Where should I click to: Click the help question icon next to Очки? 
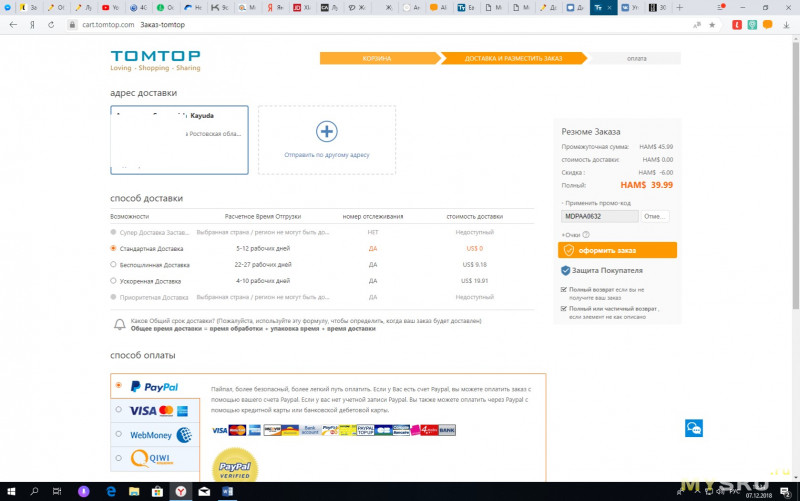point(586,235)
